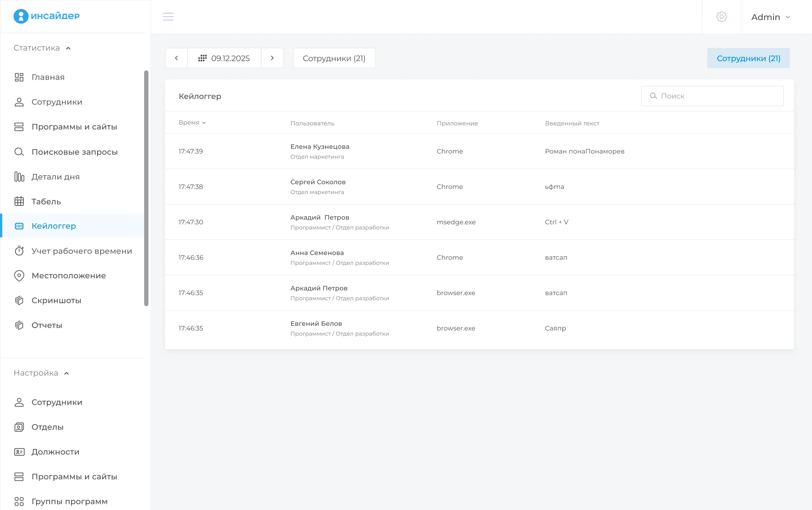This screenshot has height=510, width=812.
Task: Open Учет рабочего времени
Action: click(82, 251)
